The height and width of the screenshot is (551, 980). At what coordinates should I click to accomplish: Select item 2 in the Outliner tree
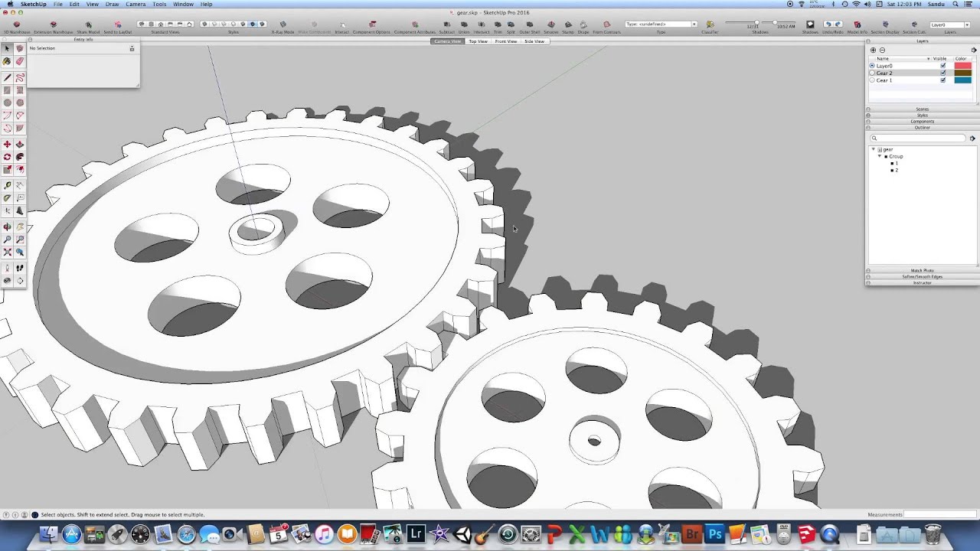[x=895, y=170]
